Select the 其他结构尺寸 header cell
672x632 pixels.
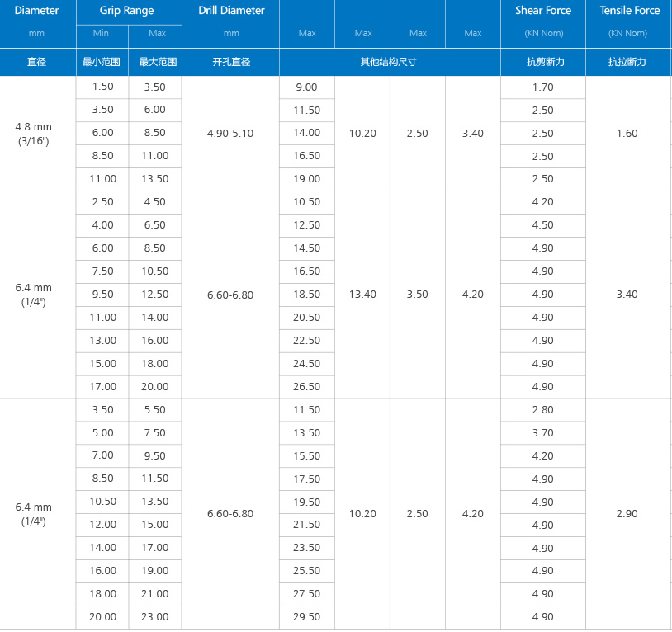click(x=389, y=62)
